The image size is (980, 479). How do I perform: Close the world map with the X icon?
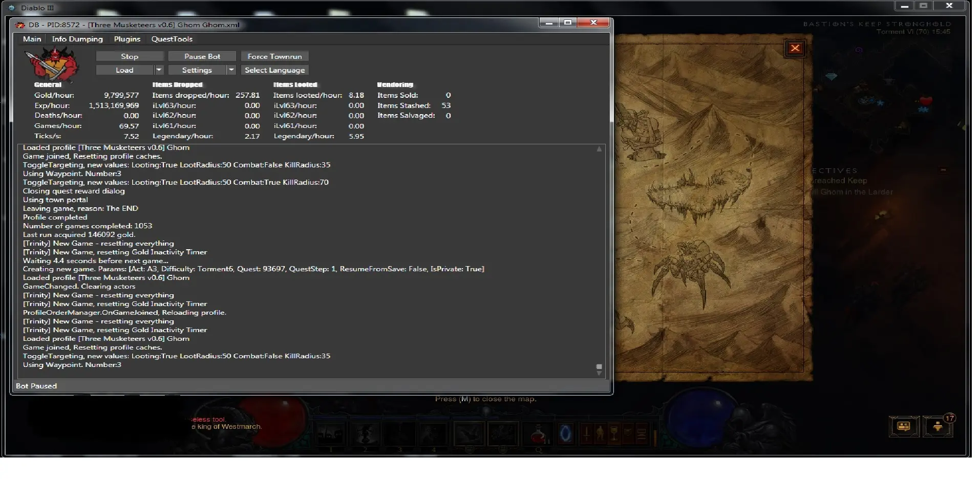coord(795,48)
